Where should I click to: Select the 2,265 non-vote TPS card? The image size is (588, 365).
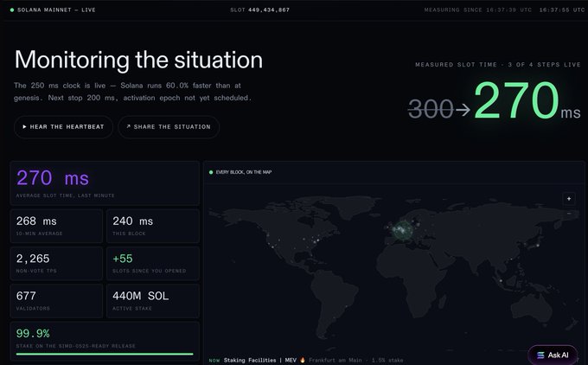point(56,263)
